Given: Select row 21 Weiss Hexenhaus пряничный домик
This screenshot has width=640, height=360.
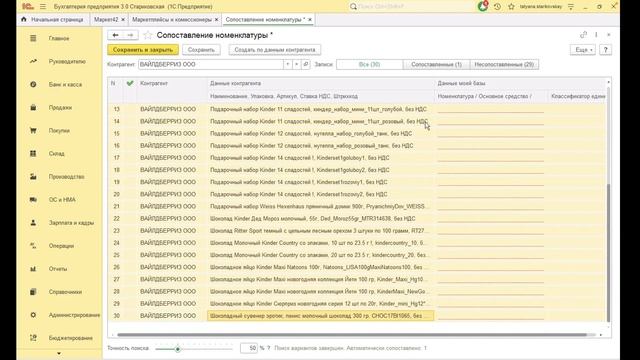Looking at the screenshot, I should (320, 206).
